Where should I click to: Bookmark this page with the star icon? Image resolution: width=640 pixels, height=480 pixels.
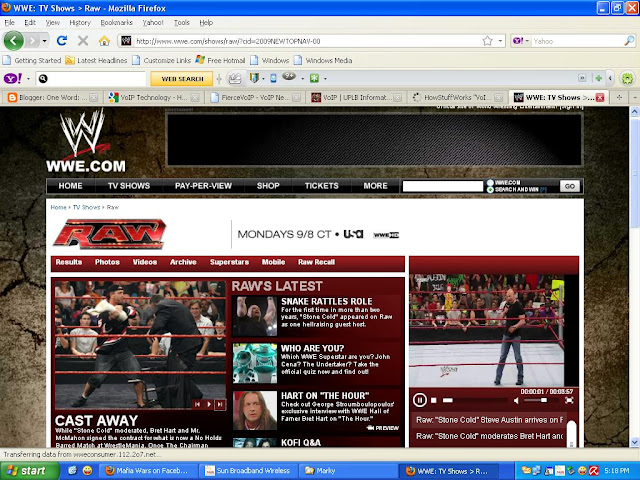[487, 41]
